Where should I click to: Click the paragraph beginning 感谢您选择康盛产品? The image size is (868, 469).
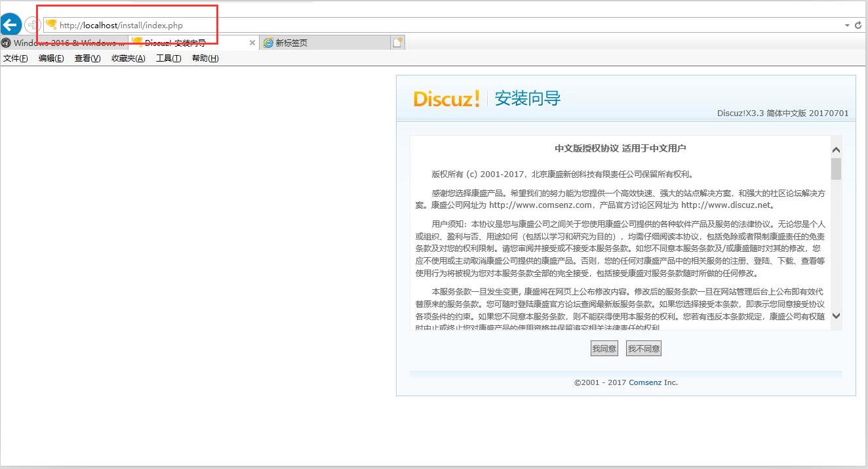[620, 199]
